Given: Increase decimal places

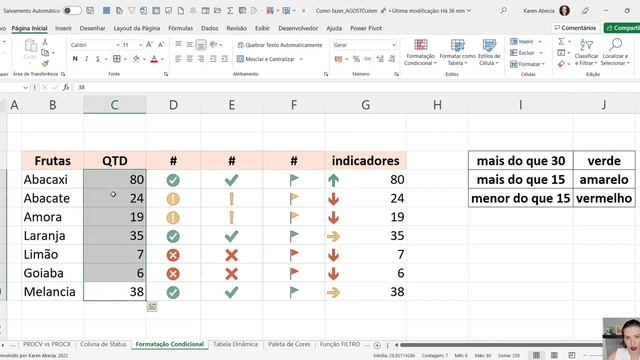Looking at the screenshot, I should (380, 59).
